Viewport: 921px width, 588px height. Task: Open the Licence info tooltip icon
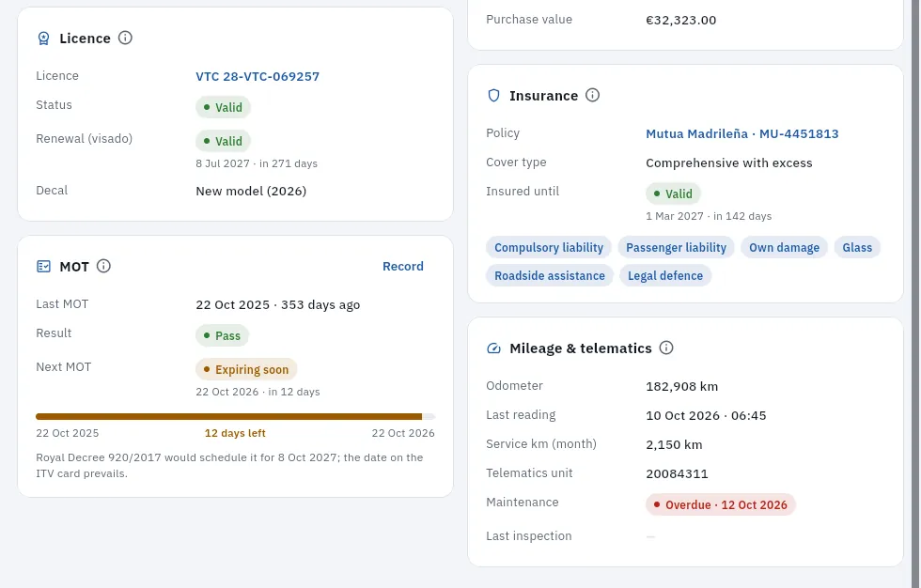[125, 39]
